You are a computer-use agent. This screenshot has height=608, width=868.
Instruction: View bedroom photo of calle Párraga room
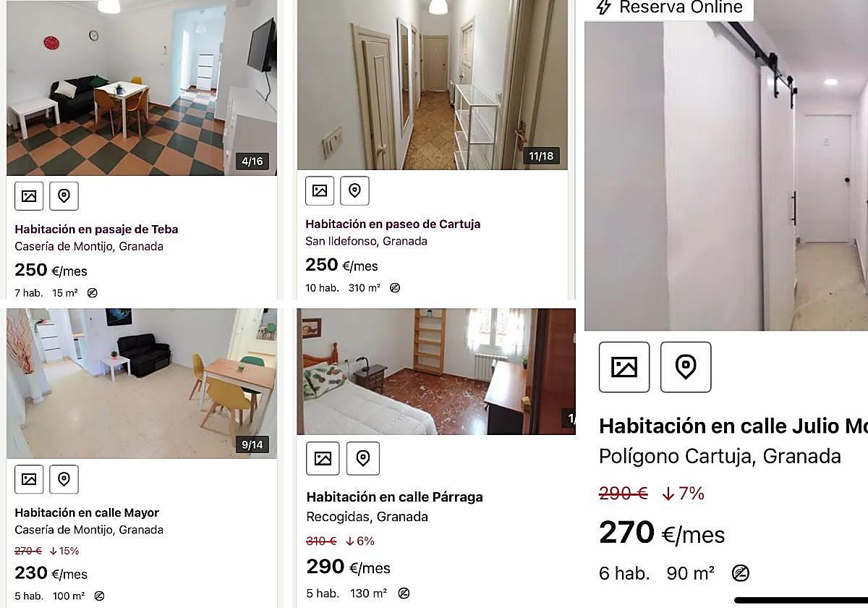(x=436, y=372)
